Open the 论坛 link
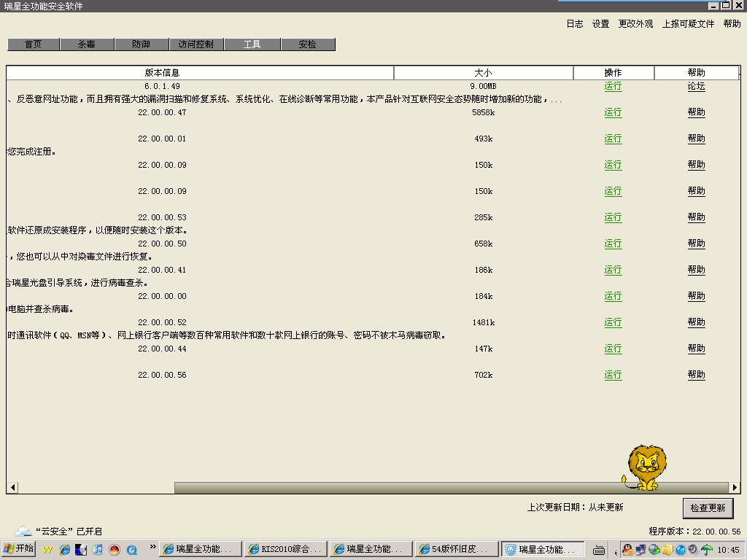747x560 pixels. click(696, 86)
